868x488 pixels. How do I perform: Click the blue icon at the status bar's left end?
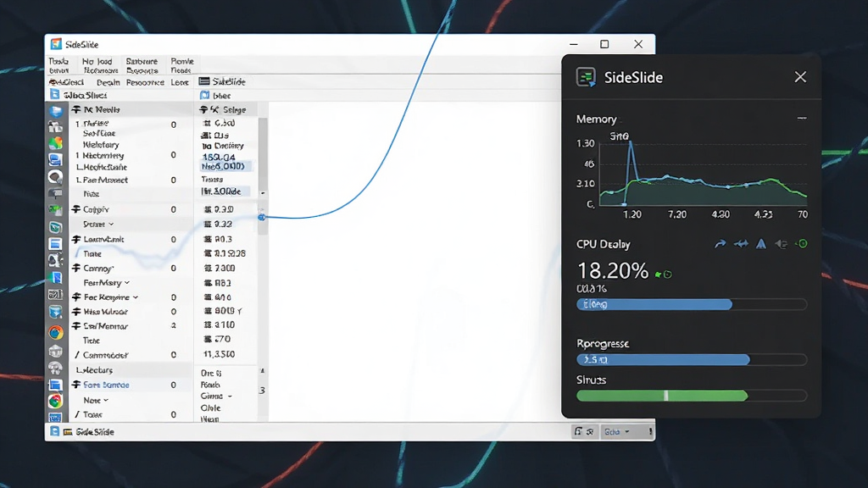[54, 431]
